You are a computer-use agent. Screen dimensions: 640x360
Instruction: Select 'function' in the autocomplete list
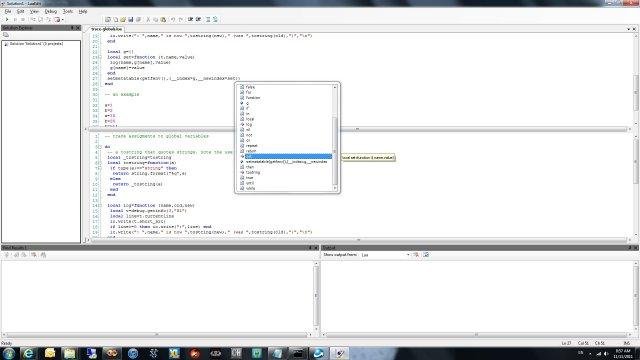click(253, 98)
